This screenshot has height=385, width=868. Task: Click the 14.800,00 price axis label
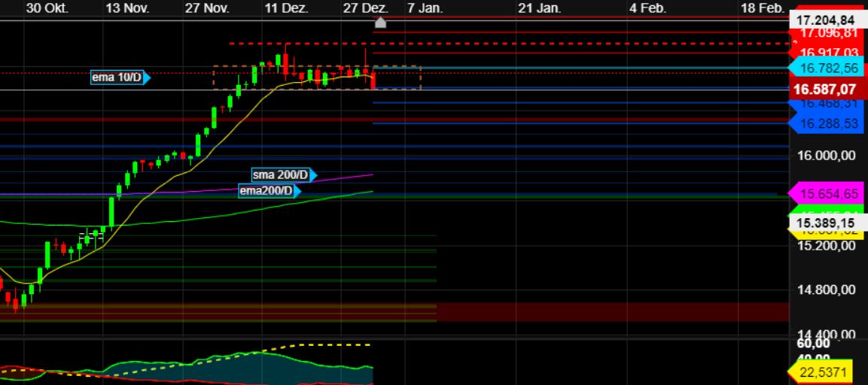[826, 290]
